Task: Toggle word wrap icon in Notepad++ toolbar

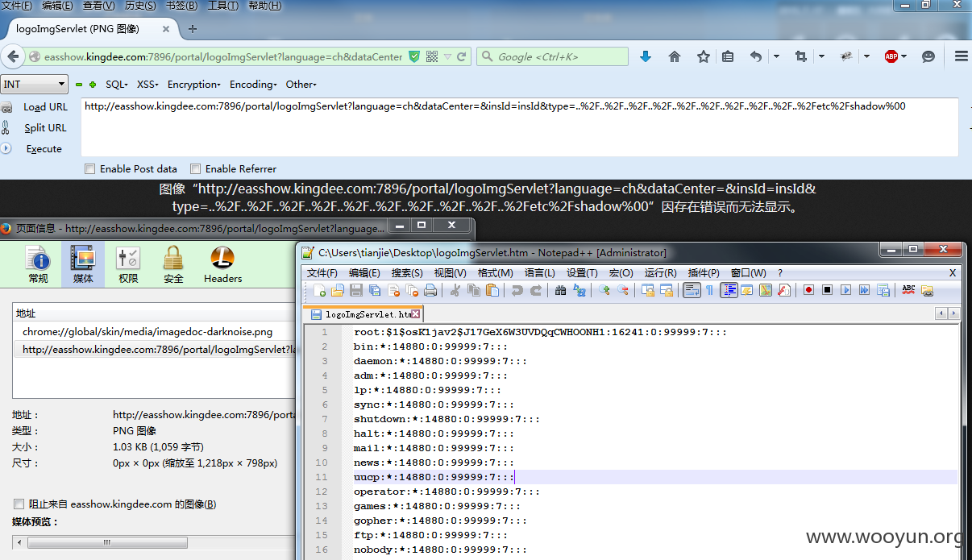Action: [x=691, y=291]
